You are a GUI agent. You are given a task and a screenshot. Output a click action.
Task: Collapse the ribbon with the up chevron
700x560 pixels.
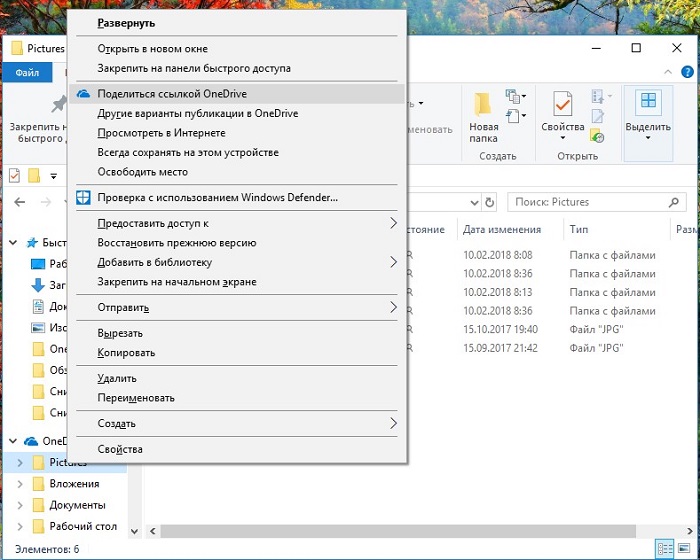pyautogui.click(x=668, y=72)
